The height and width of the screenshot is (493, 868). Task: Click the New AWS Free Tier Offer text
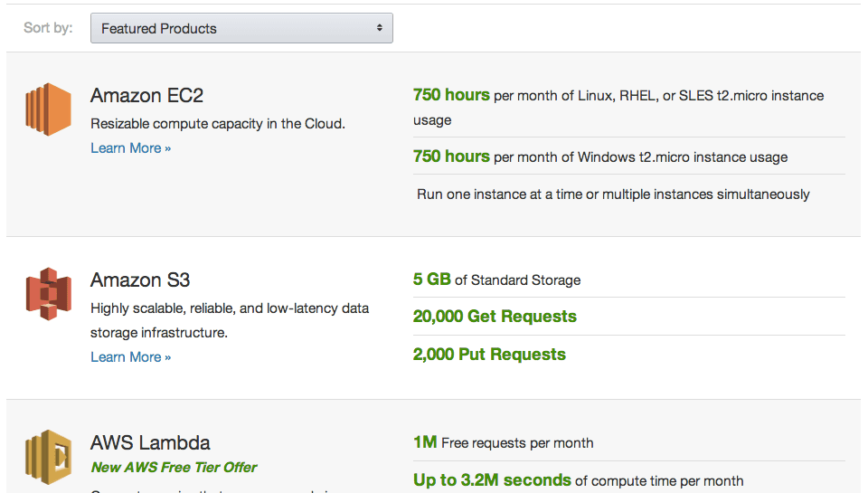click(x=174, y=467)
